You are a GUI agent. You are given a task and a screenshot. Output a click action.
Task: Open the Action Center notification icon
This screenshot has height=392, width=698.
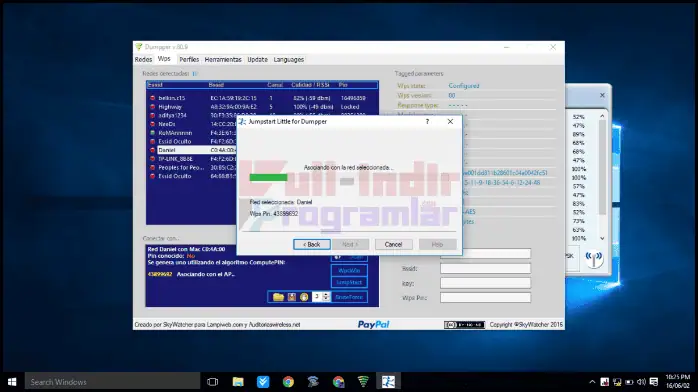654,382
